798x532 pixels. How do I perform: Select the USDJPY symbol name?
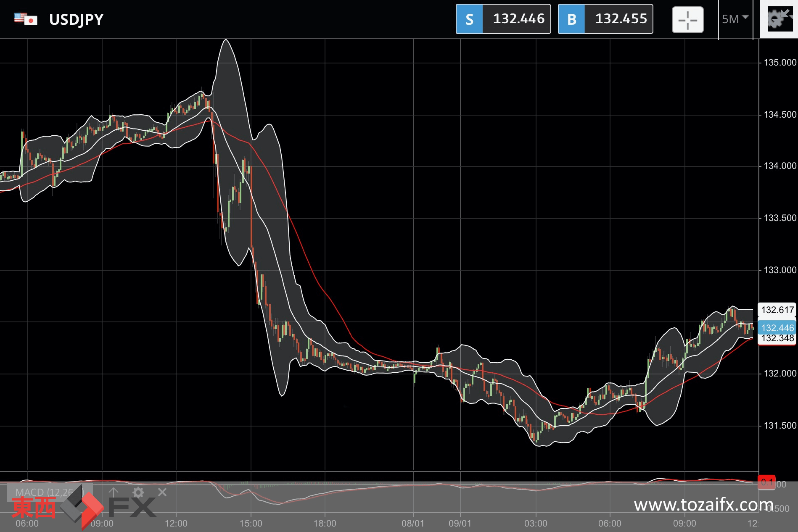click(x=76, y=19)
